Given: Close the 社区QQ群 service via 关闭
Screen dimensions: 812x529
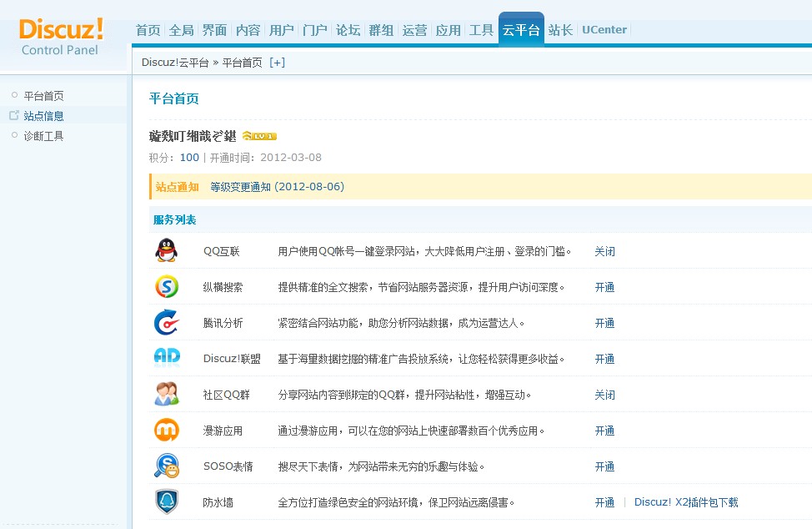Looking at the screenshot, I should pos(604,395).
